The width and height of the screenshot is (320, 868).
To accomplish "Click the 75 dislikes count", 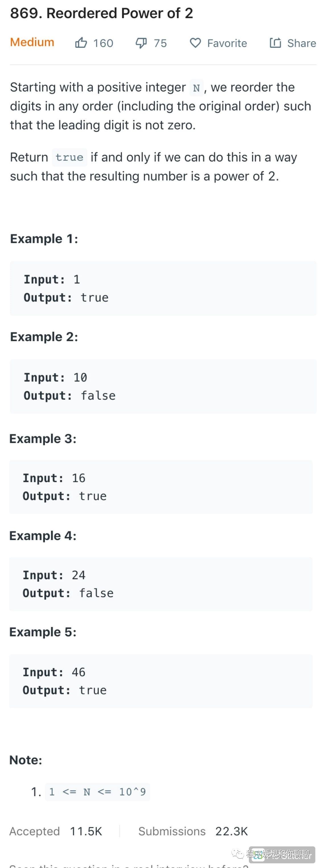I will tap(160, 43).
